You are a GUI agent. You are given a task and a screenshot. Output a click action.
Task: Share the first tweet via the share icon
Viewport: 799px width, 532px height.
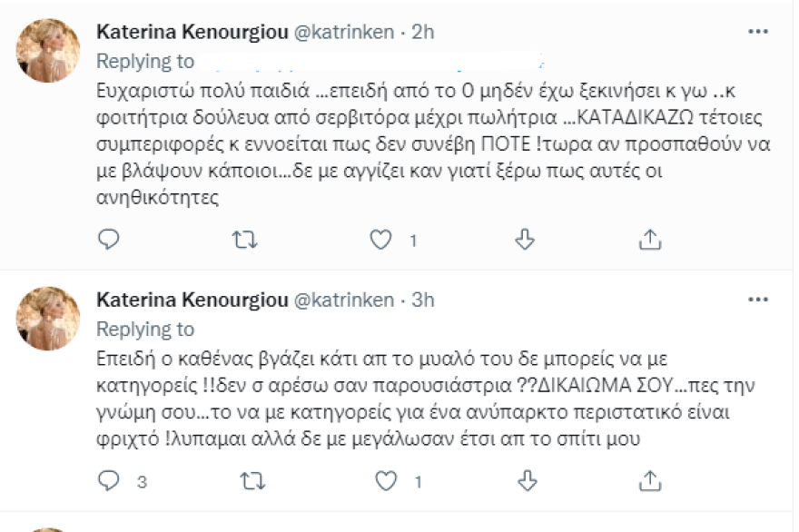tap(648, 239)
